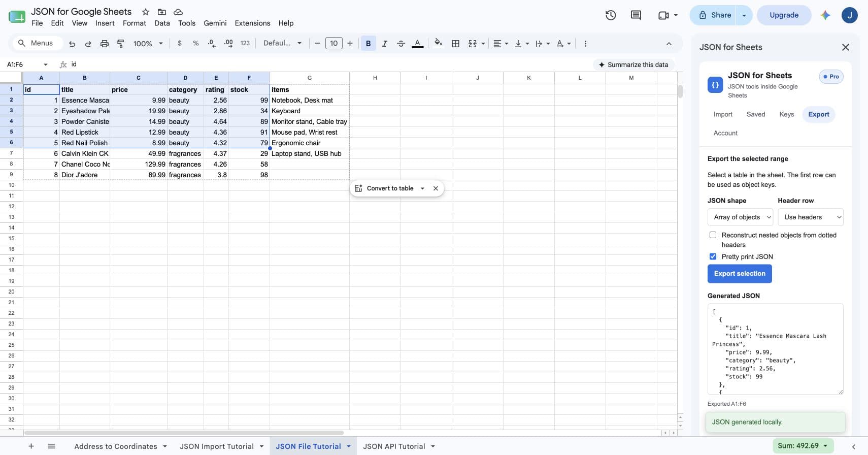Screen dimensions: 868x455
Task: Switch to the Saved tab in the sidebar
Action: 756,114
